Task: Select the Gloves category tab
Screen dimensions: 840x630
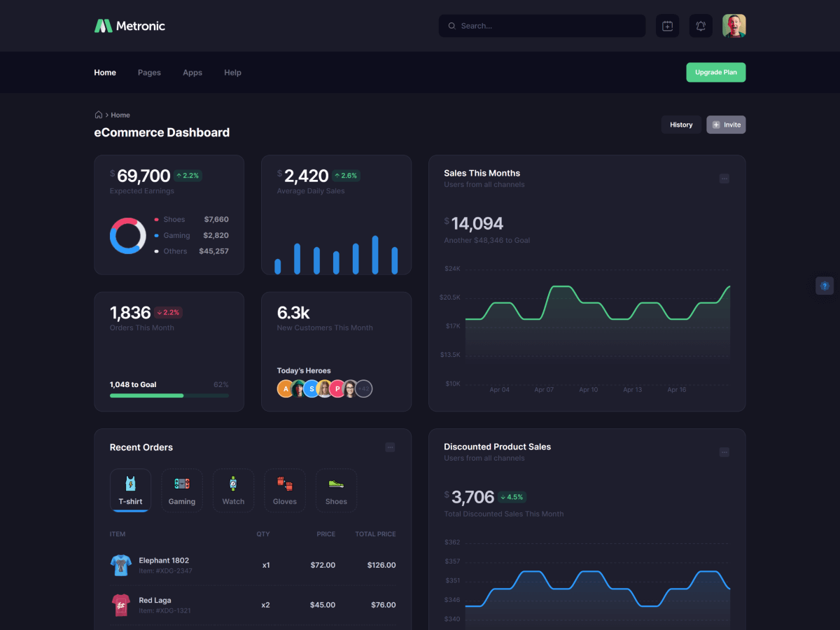Action: (285, 490)
